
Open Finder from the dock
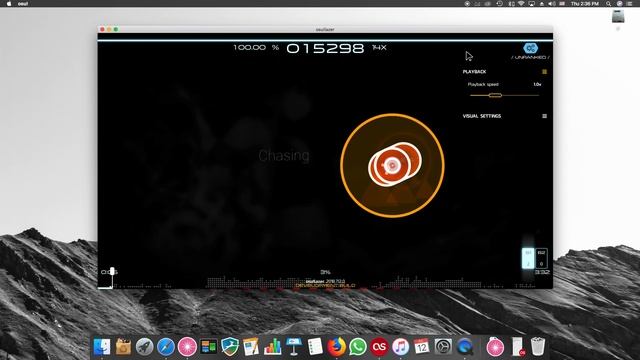pos(102,347)
